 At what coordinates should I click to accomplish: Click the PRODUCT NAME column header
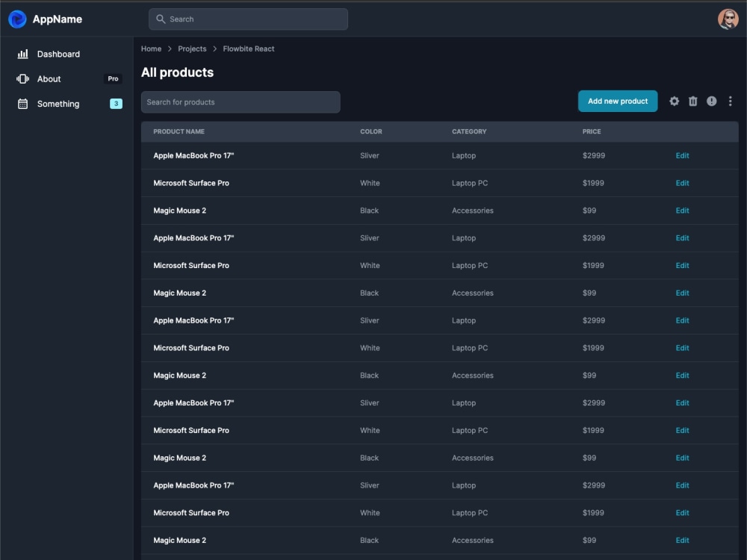click(x=179, y=131)
